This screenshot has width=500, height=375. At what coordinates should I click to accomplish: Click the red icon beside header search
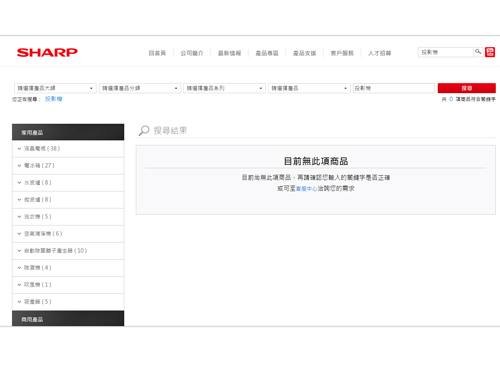pyautogui.click(x=490, y=52)
